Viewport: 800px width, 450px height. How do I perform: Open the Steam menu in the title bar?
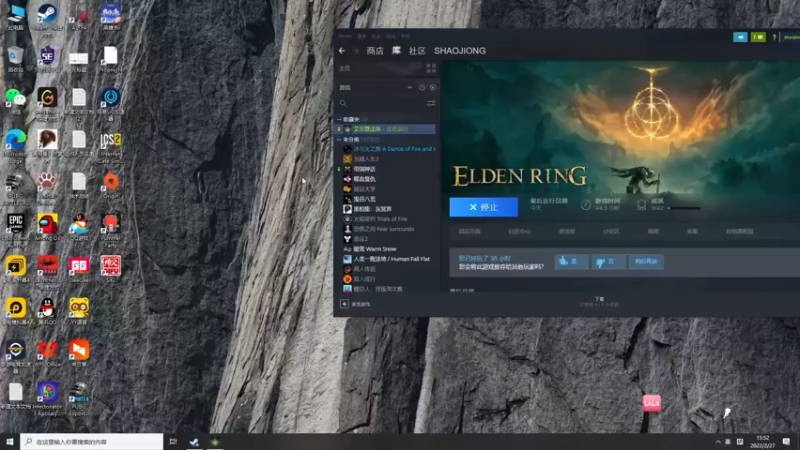tap(345, 36)
